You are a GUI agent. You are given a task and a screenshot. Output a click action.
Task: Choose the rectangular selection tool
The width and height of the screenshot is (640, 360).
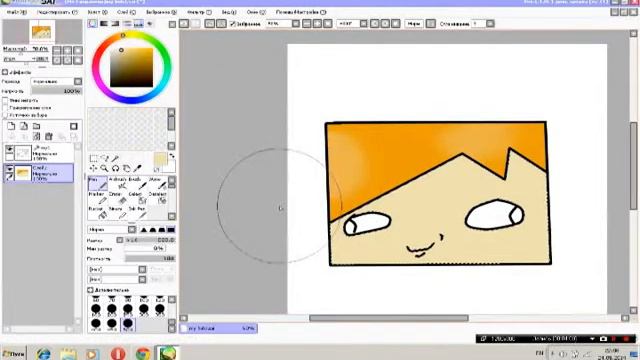pos(93,158)
